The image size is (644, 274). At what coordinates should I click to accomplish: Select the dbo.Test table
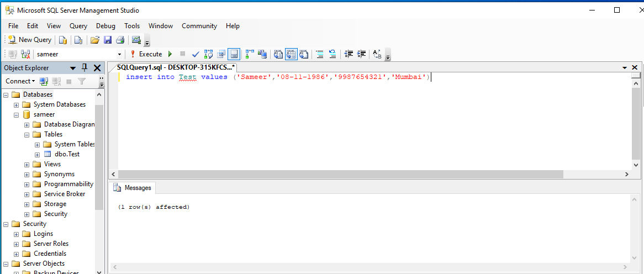tap(67, 154)
